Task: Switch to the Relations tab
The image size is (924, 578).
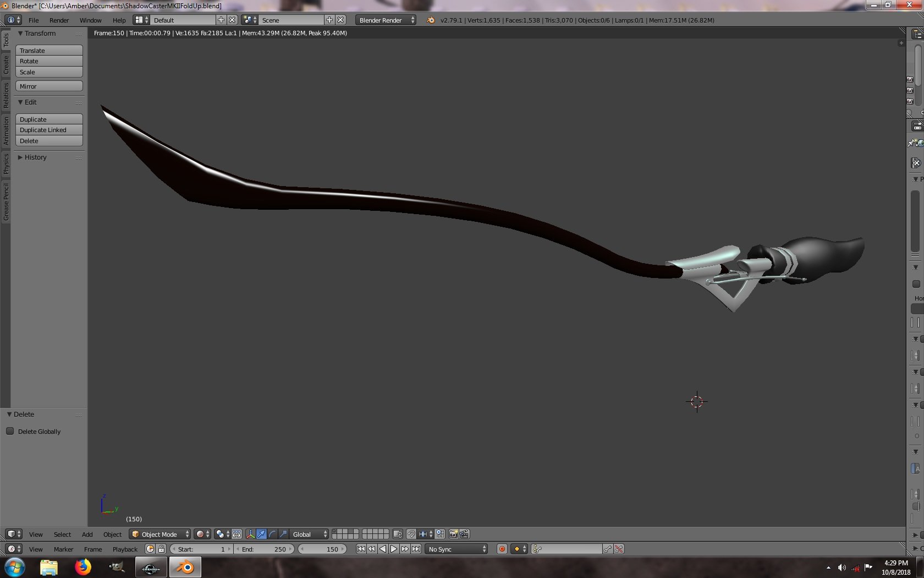Action: [5, 95]
